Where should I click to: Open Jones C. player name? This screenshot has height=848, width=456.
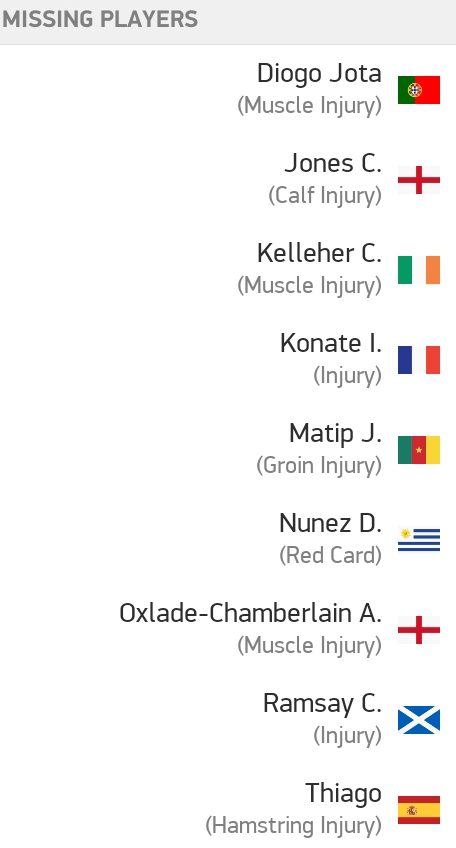(x=333, y=163)
